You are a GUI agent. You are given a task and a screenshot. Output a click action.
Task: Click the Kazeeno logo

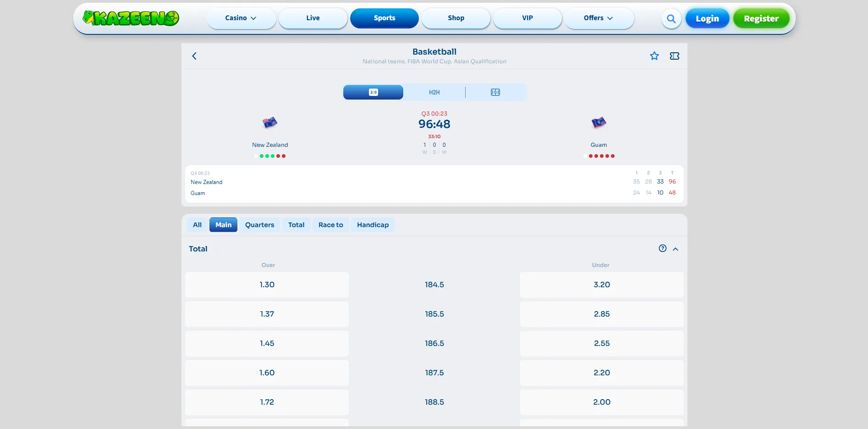pos(131,18)
